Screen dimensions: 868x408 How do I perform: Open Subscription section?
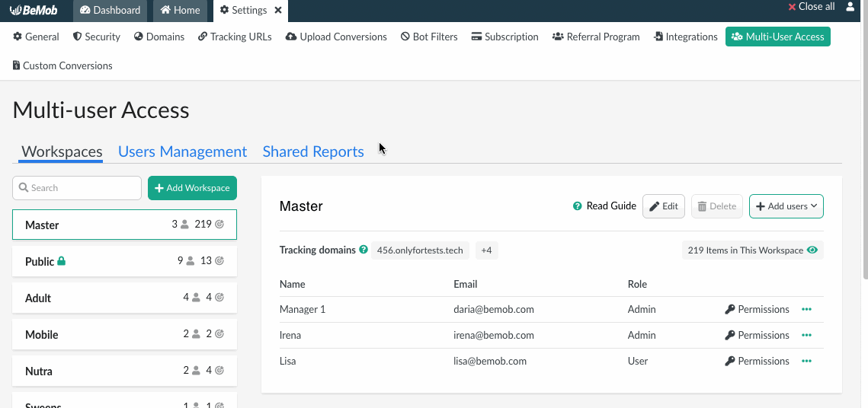pyautogui.click(x=504, y=37)
